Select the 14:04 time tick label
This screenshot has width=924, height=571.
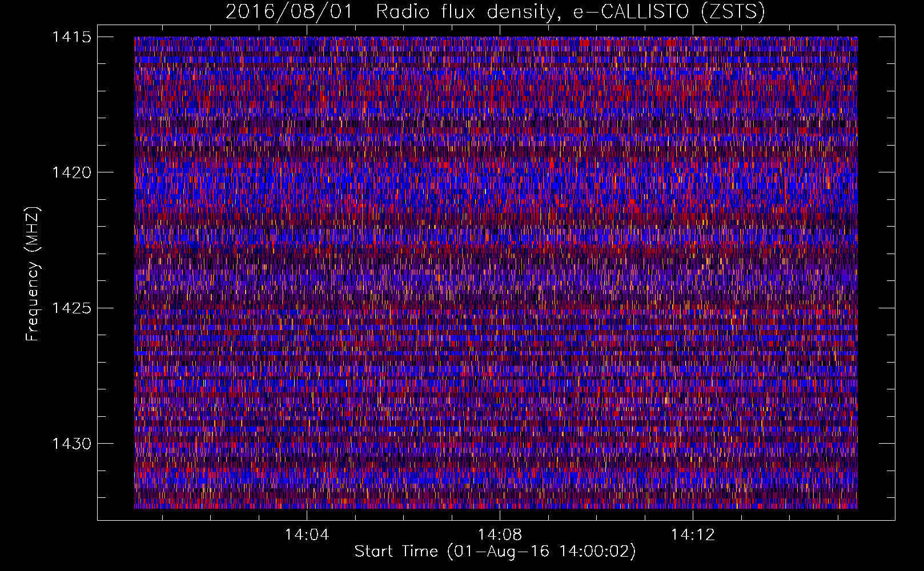[307, 535]
